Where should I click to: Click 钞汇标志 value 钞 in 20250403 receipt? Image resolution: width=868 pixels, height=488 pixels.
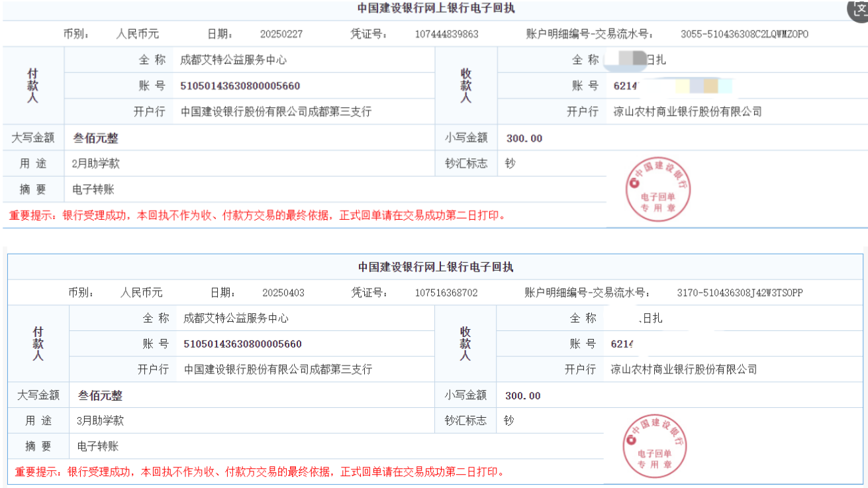tap(509, 420)
